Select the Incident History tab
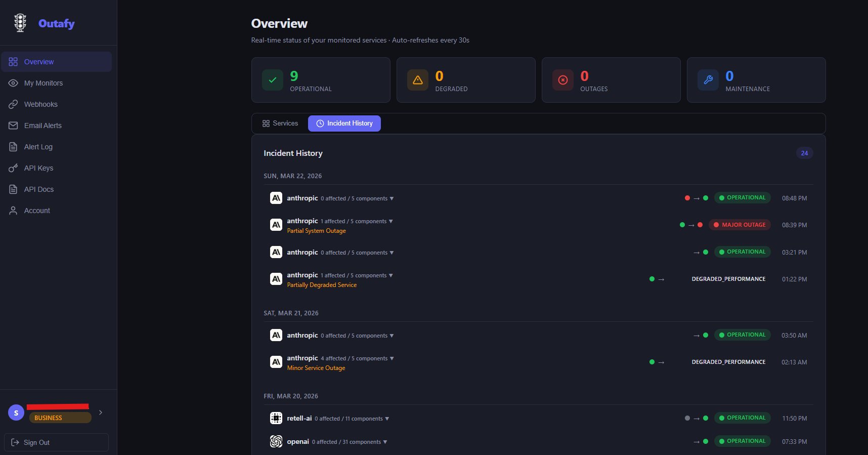 click(344, 123)
